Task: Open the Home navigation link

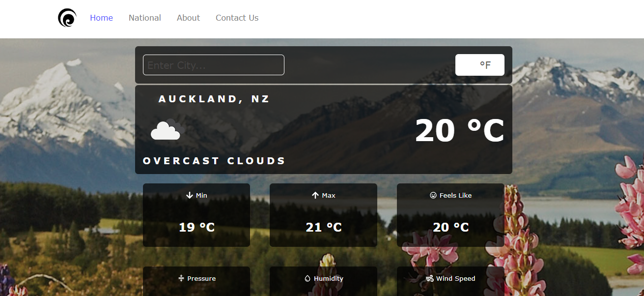Action: tap(101, 18)
